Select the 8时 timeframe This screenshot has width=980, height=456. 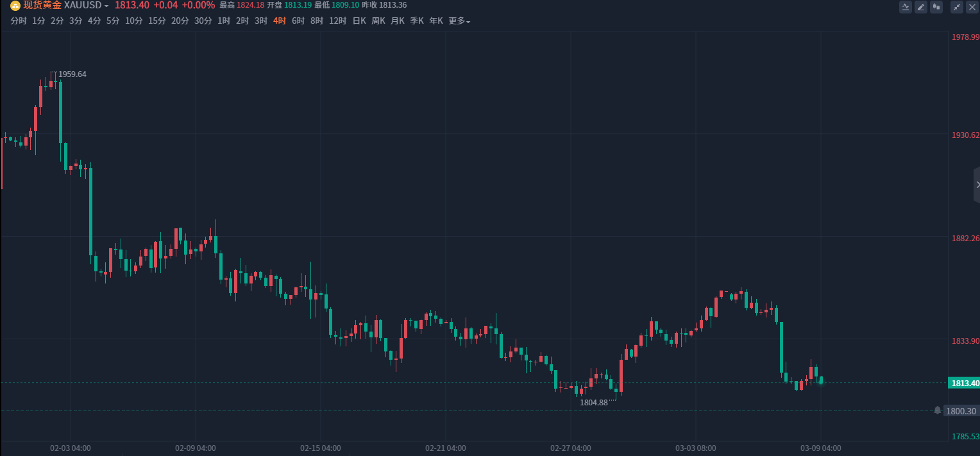(317, 21)
